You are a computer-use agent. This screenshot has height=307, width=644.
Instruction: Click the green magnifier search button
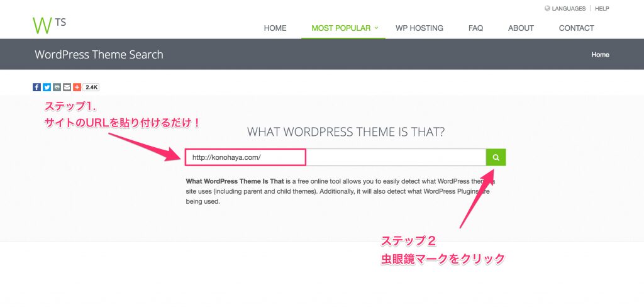pos(496,157)
